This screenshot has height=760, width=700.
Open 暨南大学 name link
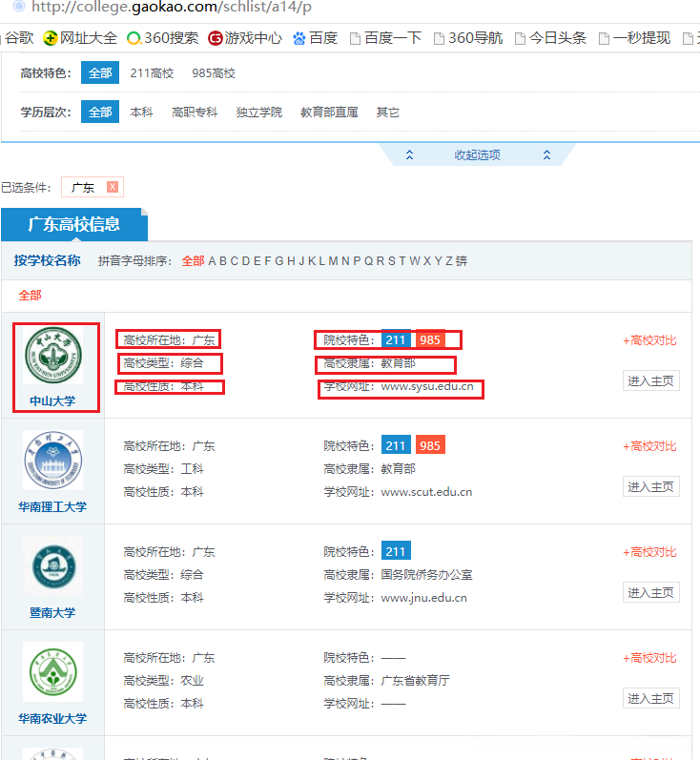(x=52, y=612)
